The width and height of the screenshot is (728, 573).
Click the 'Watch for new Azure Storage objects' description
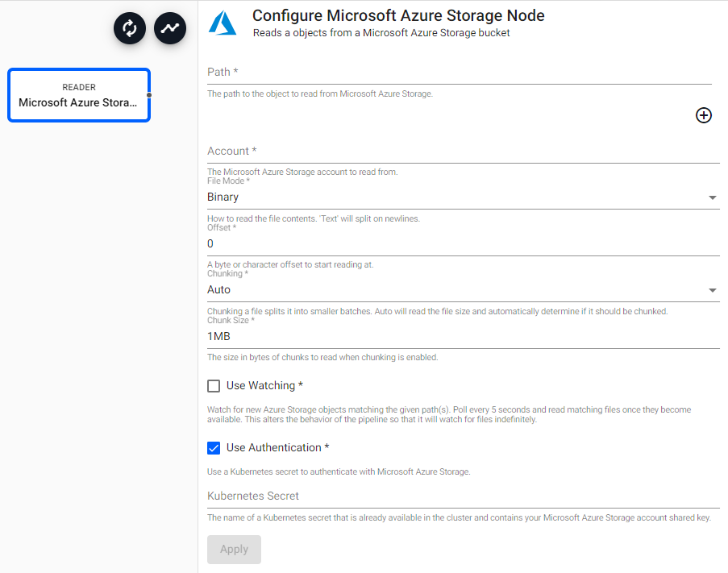(x=449, y=414)
